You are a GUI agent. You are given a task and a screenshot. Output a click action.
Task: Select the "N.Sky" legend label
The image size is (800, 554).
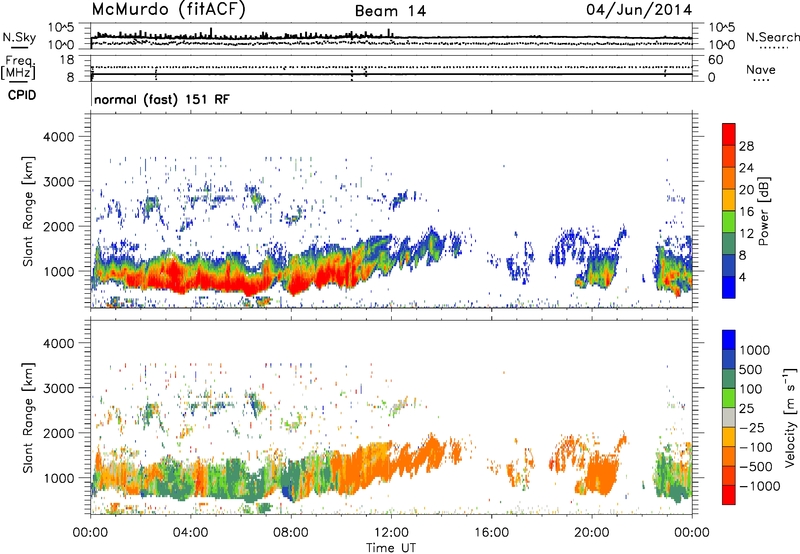click(x=19, y=38)
